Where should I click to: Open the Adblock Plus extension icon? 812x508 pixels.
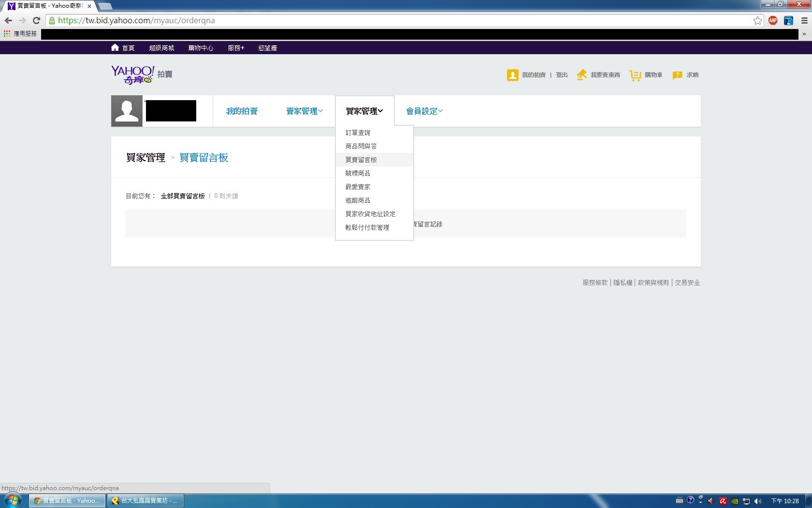[x=773, y=20]
